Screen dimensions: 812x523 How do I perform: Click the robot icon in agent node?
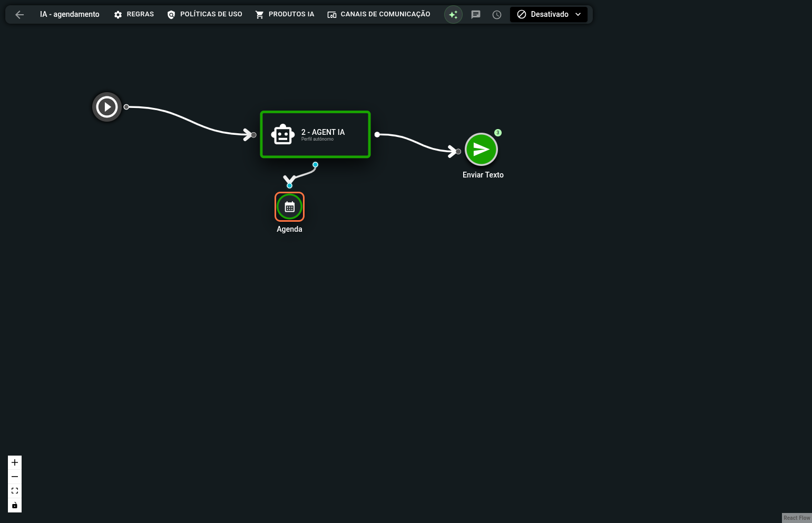tap(283, 134)
